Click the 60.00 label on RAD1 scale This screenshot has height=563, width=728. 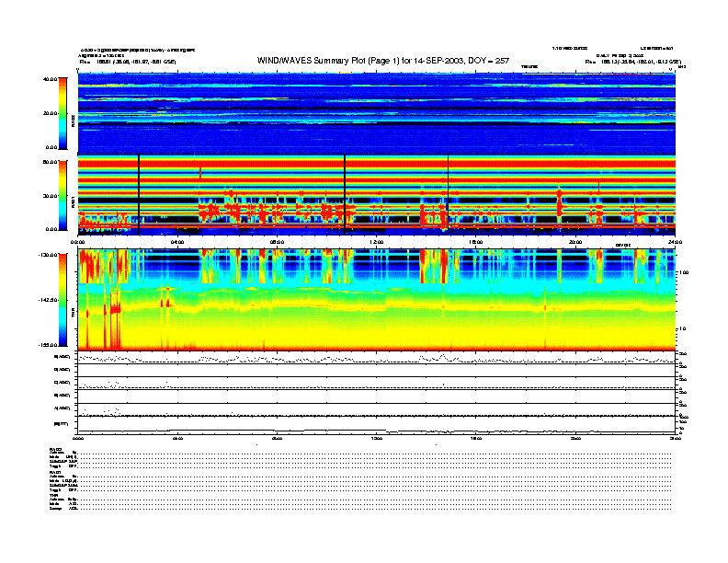51,162
